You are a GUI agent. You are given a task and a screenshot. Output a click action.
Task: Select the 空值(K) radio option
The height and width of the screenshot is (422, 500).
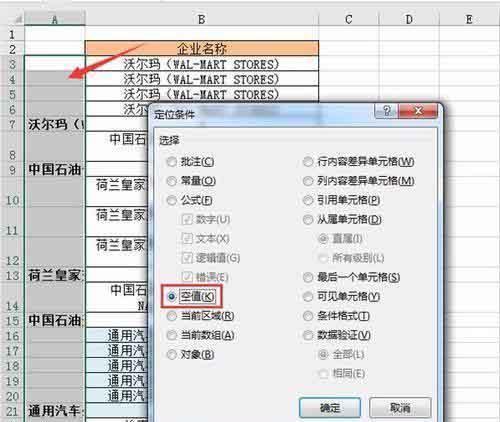pyautogui.click(x=172, y=296)
